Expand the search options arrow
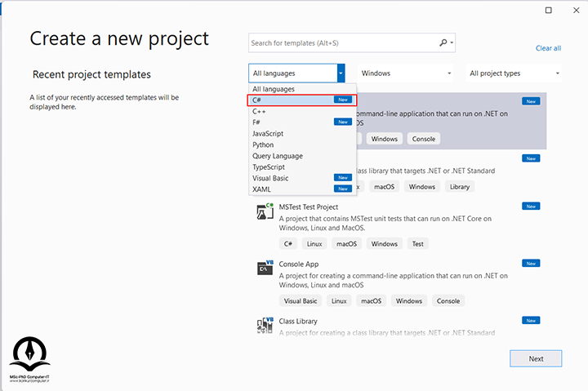This screenshot has height=391, width=588. (x=452, y=42)
